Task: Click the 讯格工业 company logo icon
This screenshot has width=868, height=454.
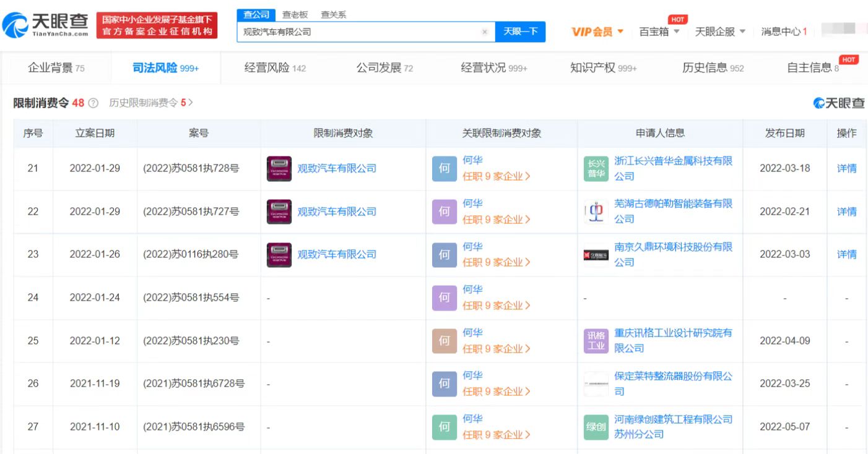Action: 596,341
